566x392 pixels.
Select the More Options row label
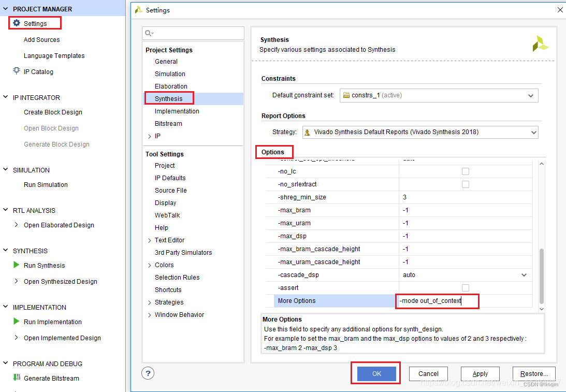(297, 301)
